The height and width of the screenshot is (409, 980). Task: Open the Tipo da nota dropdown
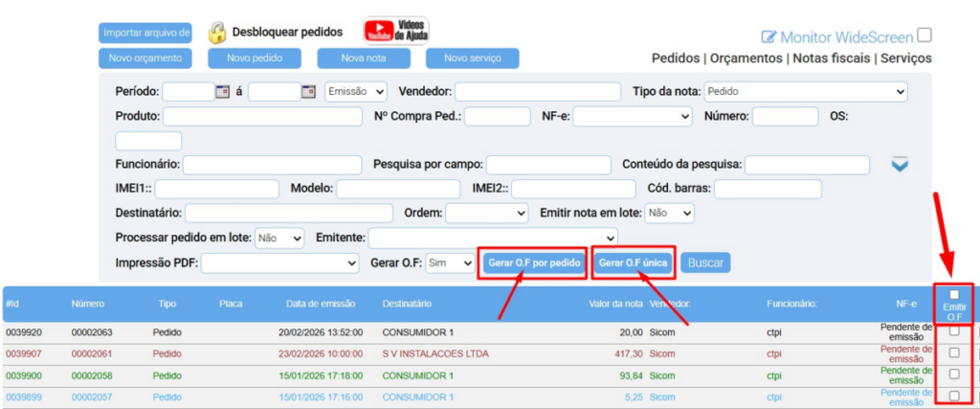[x=806, y=91]
